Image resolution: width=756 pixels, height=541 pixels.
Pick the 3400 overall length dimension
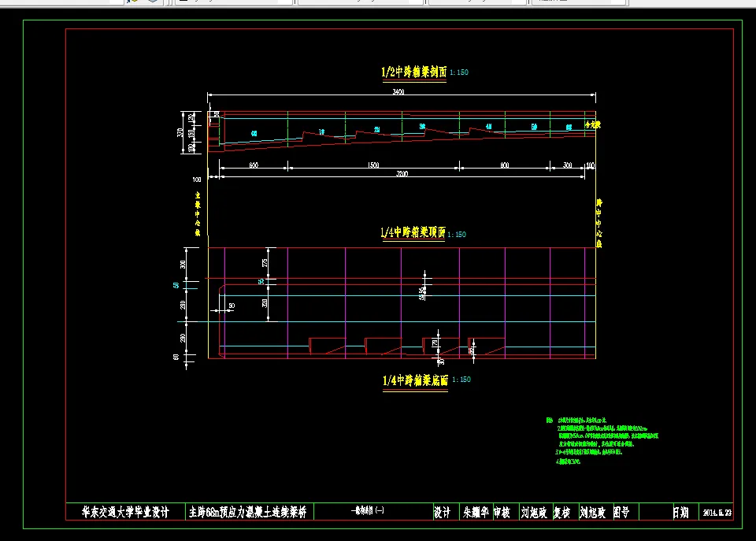coord(398,91)
